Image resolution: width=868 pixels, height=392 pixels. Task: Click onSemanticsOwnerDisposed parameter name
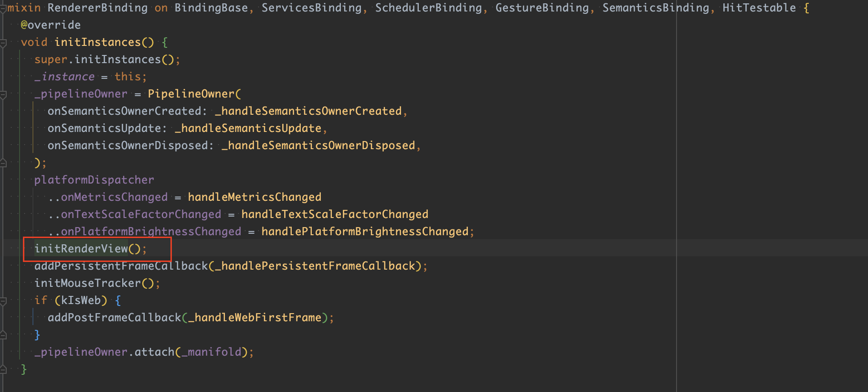(127, 145)
